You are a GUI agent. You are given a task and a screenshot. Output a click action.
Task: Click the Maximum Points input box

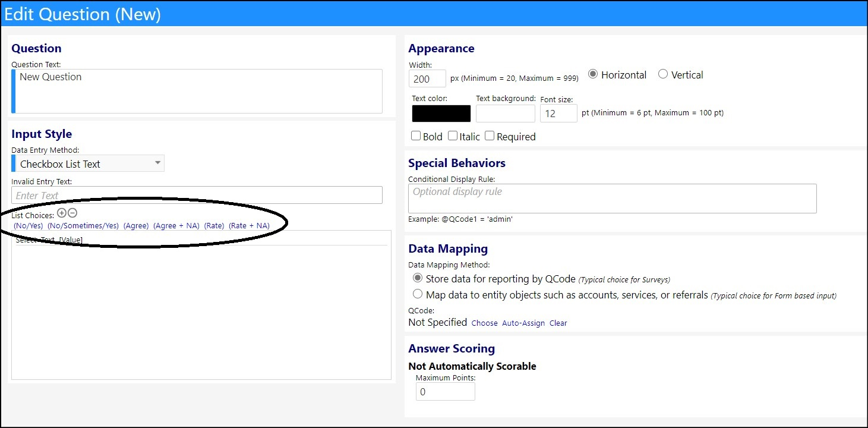tap(446, 392)
